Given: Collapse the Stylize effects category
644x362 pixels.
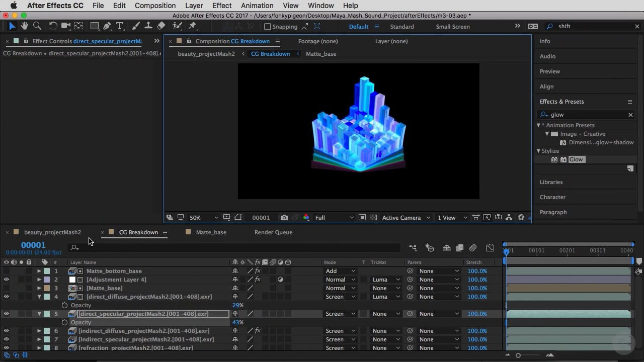Looking at the screenshot, I should point(538,151).
